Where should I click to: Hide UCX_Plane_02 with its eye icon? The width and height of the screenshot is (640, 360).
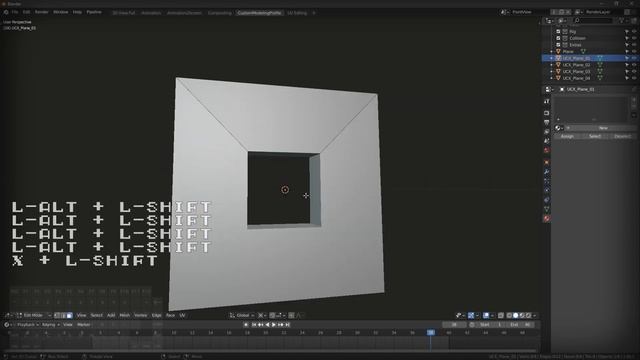point(634,65)
